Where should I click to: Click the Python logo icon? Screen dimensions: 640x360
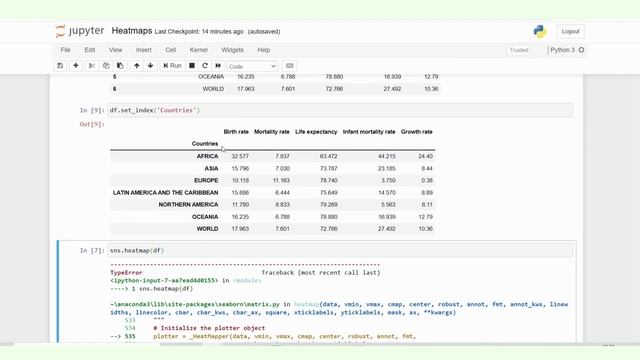point(540,31)
